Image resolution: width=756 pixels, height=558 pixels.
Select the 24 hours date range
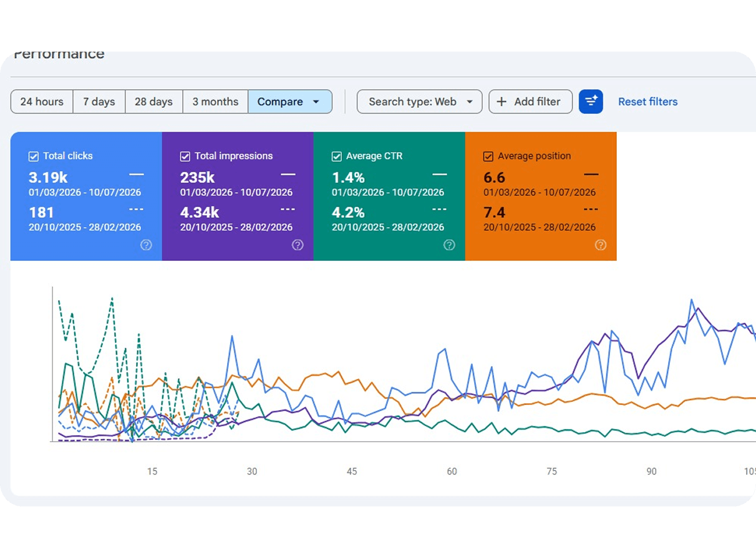42,102
